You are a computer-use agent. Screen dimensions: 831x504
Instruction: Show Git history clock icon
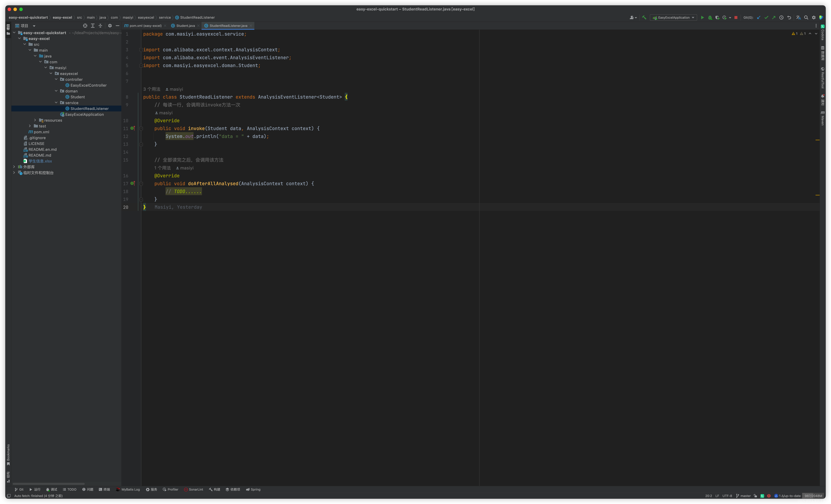(781, 17)
